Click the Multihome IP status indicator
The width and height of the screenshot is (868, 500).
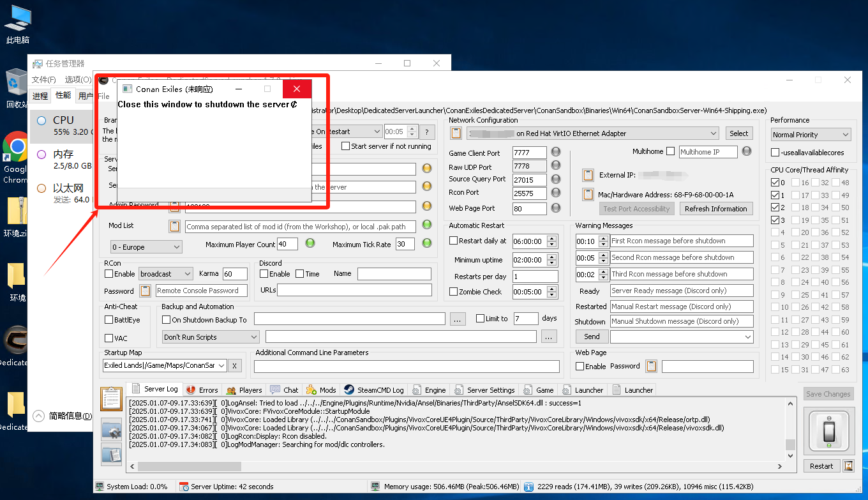pos(747,151)
